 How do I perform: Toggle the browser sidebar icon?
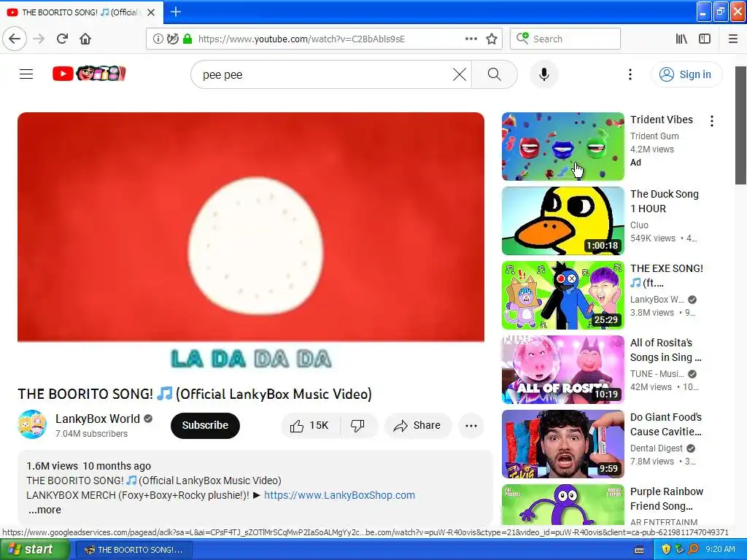tap(705, 39)
